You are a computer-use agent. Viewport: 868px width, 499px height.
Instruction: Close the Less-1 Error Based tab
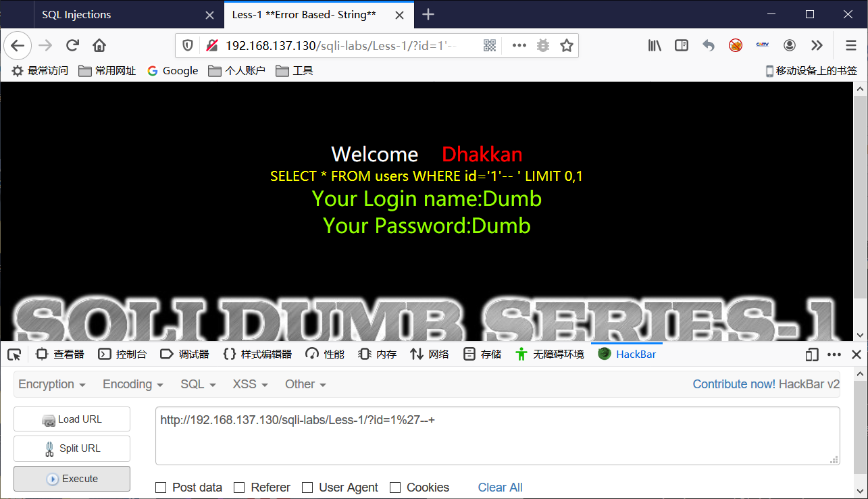pyautogui.click(x=399, y=14)
